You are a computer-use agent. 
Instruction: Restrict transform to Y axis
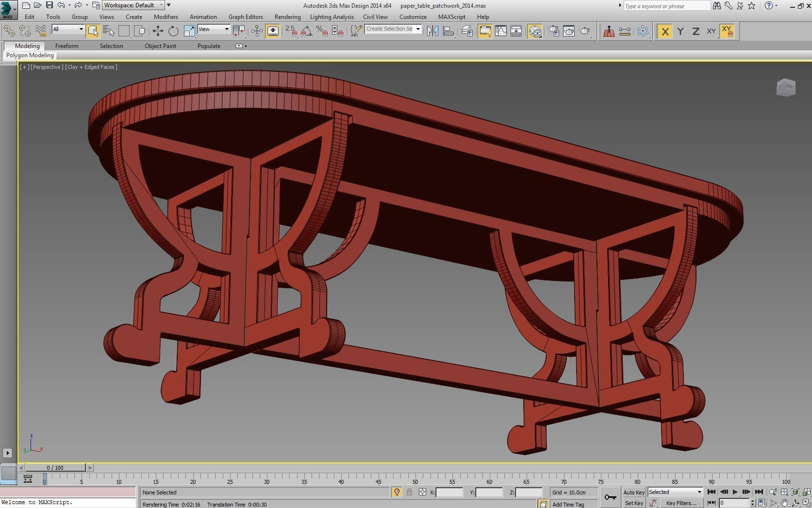[680, 32]
